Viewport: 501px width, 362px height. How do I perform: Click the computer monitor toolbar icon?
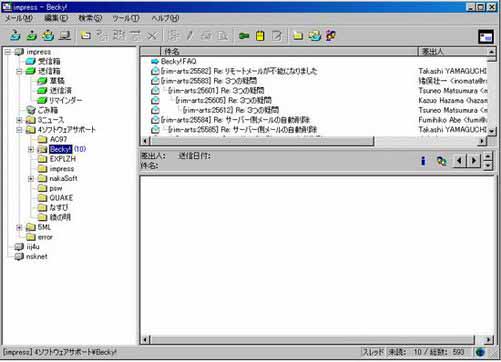[x=65, y=35]
